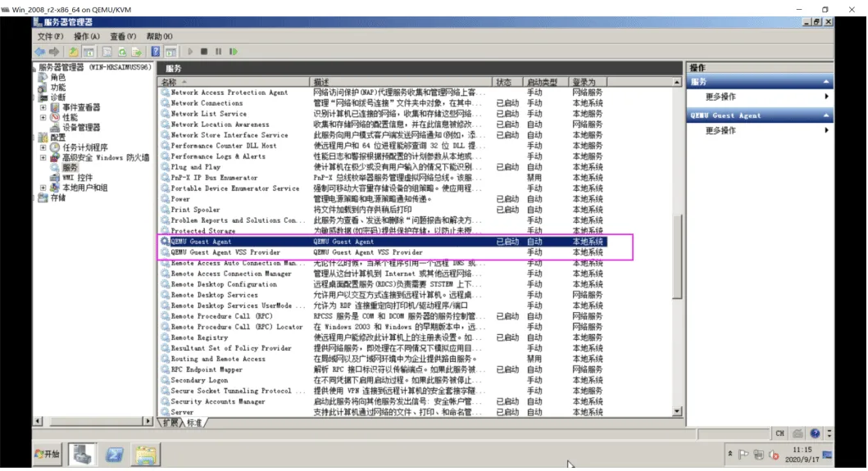
Task: Click the 开始 Start button
Action: (48, 455)
